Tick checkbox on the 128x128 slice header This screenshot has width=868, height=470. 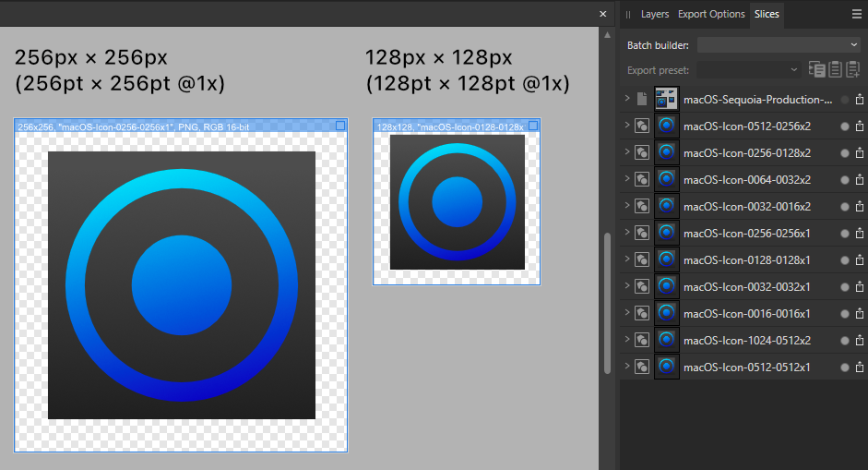tap(533, 126)
